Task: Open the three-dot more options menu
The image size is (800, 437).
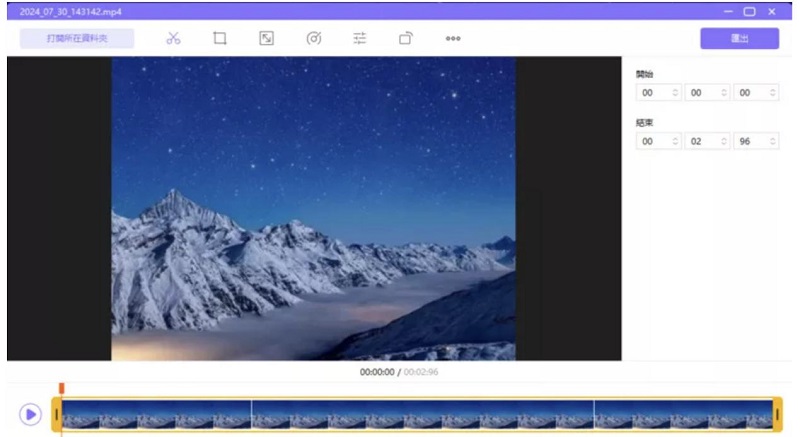Action: tap(453, 38)
